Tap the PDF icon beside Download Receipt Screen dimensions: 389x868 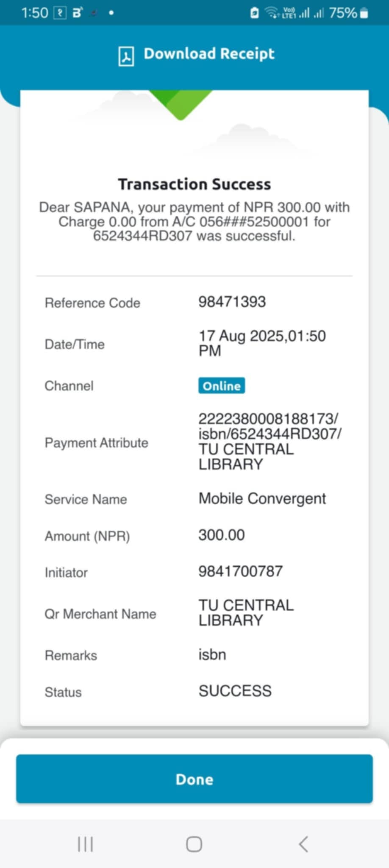pos(126,56)
